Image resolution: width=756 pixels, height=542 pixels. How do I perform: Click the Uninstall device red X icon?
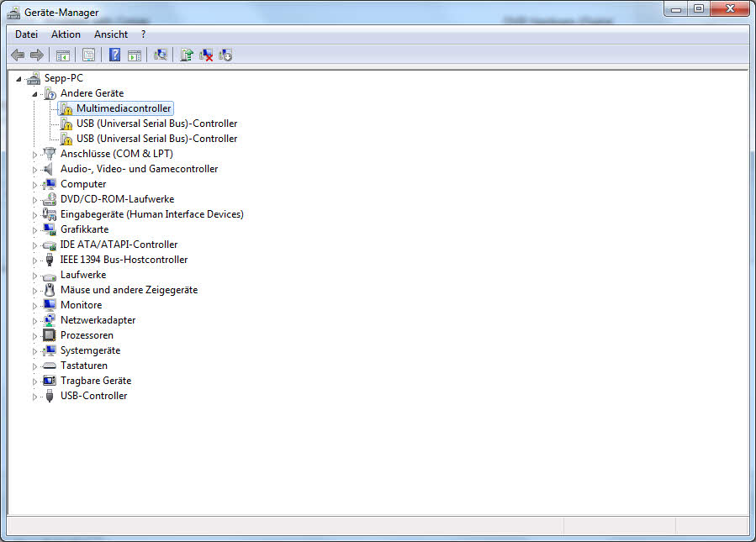coord(206,55)
